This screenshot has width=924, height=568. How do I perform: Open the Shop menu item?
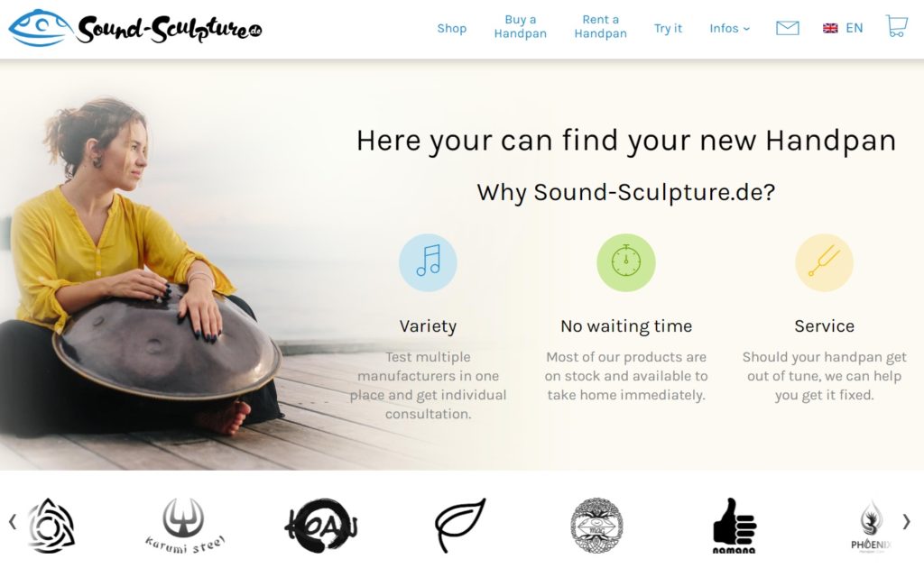[x=451, y=28]
